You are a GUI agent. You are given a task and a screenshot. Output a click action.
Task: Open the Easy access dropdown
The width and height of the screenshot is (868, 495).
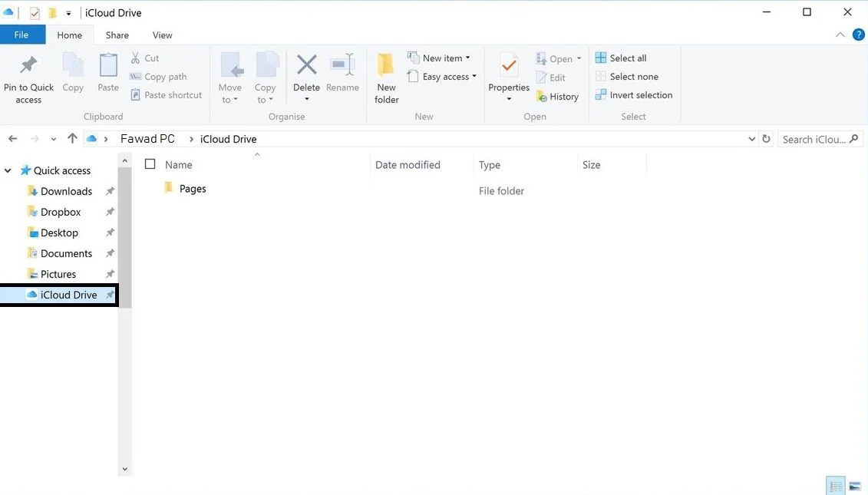442,77
